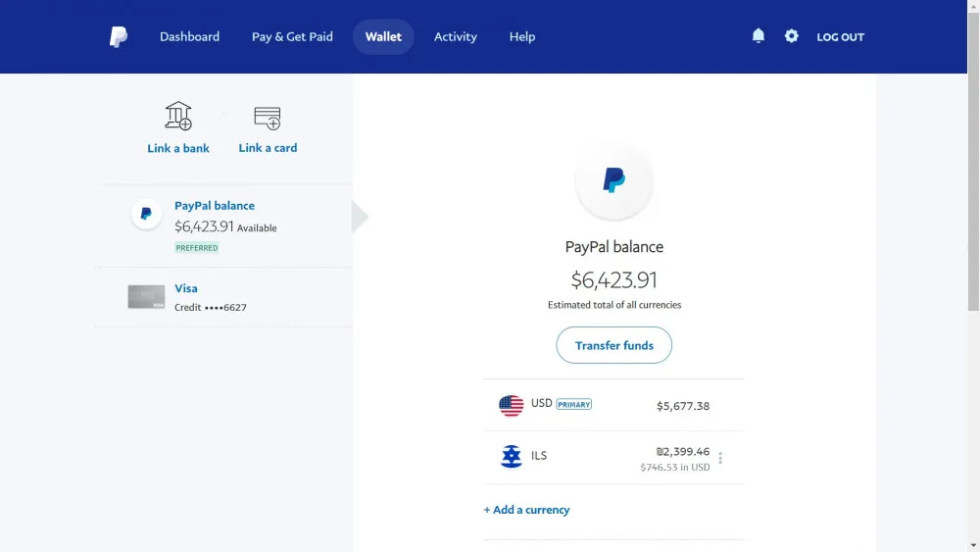Click the ₪2,399.46 ILS amount
The image size is (980, 552).
[x=682, y=451]
